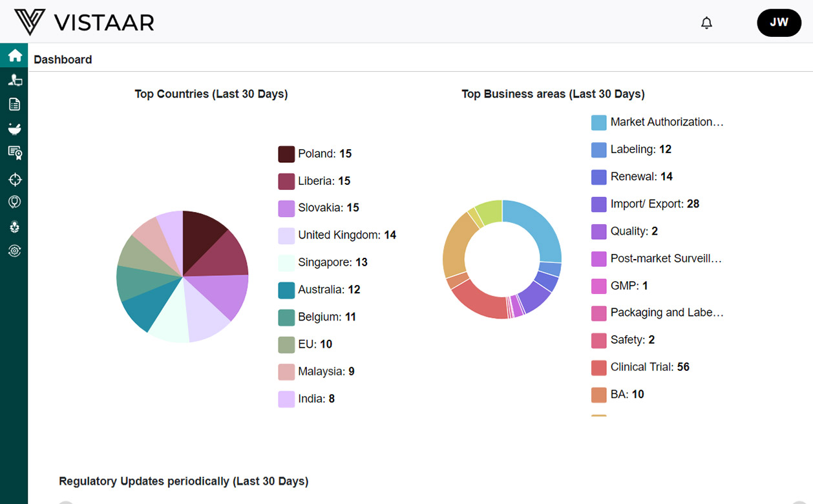
Task: Open the insights lightbulb-plant icon in sidebar
Action: coord(14,226)
